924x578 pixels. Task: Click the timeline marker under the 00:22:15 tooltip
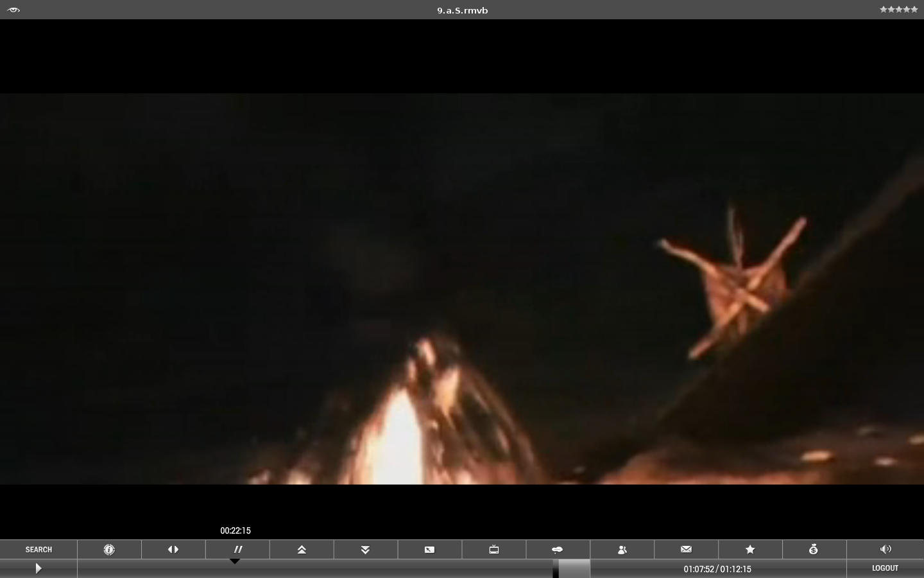[235, 561]
